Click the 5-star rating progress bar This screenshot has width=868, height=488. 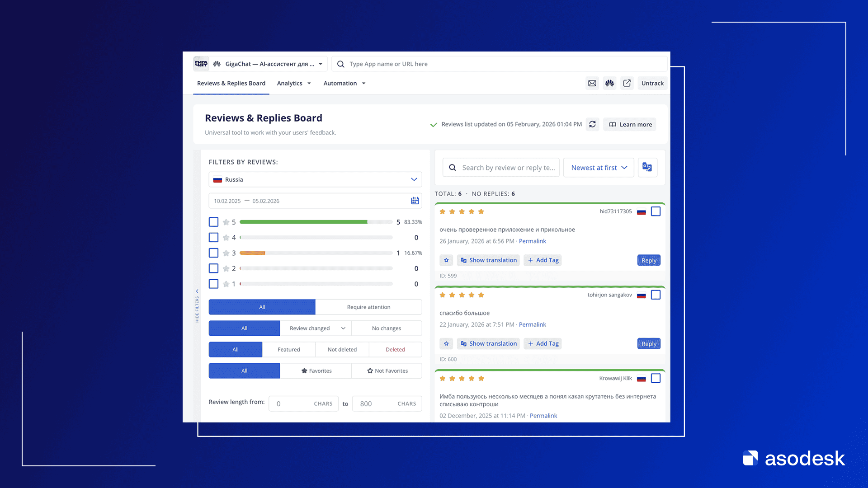316,222
